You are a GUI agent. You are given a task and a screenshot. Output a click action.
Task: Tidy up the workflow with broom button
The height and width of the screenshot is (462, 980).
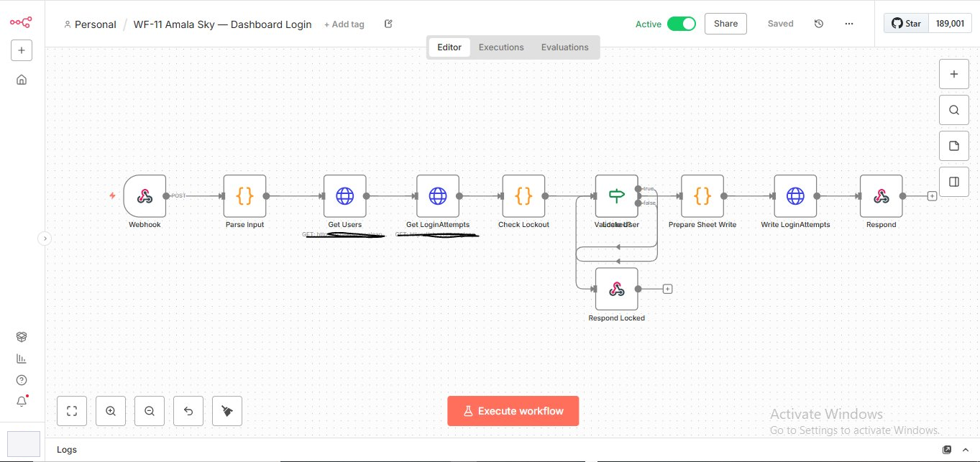[x=227, y=411]
